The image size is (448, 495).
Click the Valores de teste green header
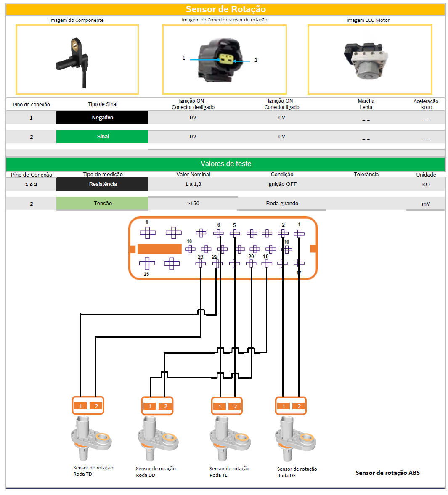click(225, 164)
